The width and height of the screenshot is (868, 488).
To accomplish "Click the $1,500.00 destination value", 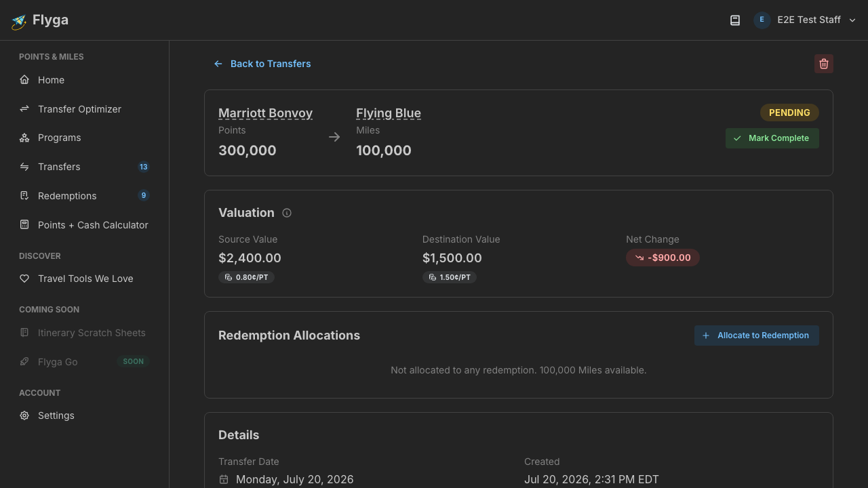I will click(x=452, y=258).
